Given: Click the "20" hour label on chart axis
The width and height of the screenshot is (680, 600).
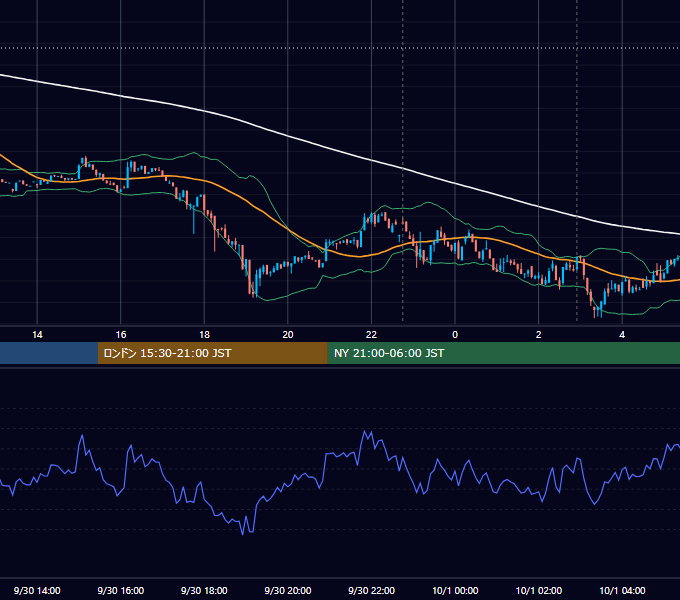Looking at the screenshot, I should (x=288, y=335).
